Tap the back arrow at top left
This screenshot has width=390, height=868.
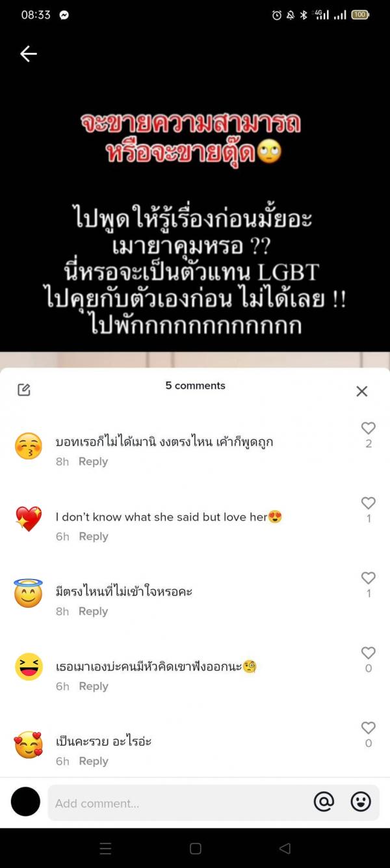(28, 54)
